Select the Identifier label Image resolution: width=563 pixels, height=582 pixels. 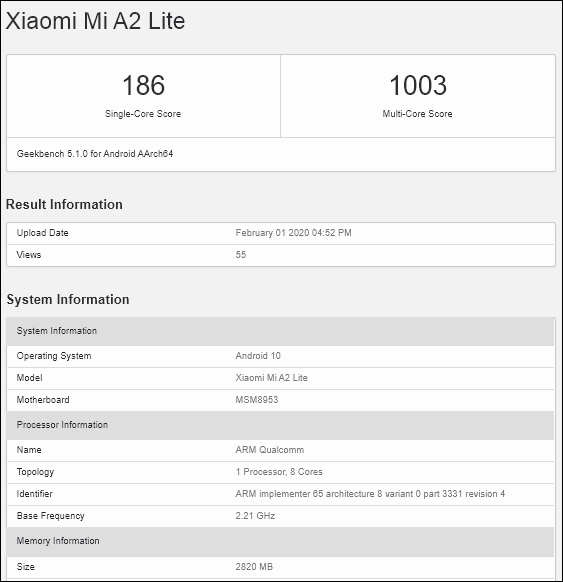[x=34, y=494]
